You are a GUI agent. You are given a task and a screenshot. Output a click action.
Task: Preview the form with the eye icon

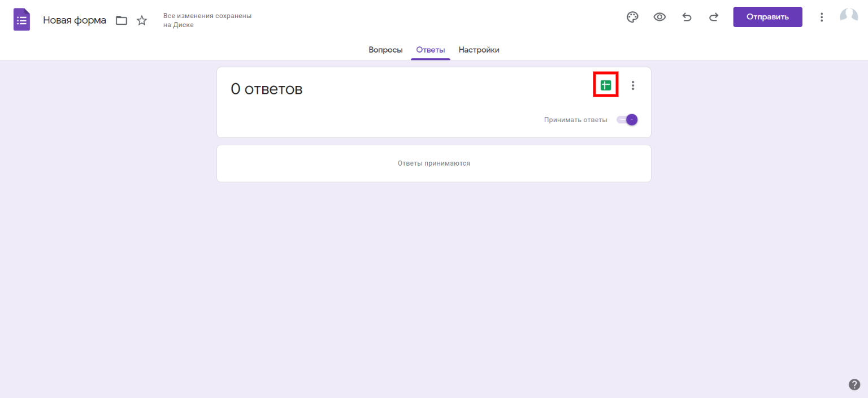point(659,17)
